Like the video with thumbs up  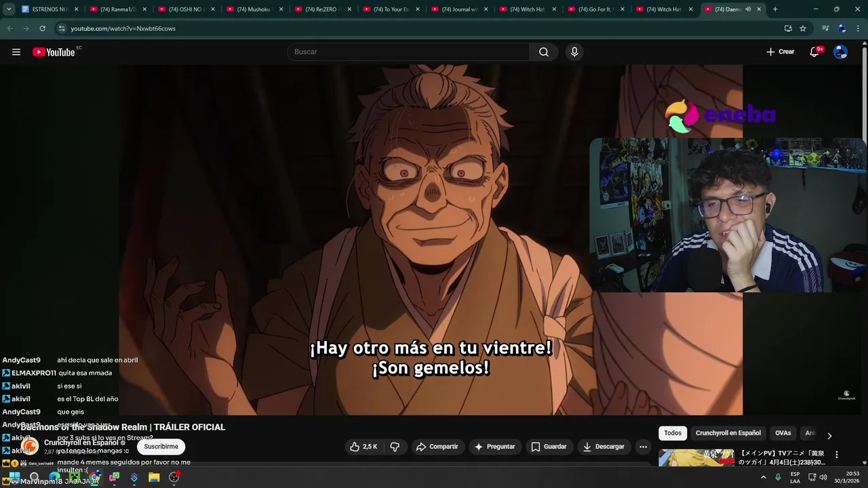click(x=363, y=447)
